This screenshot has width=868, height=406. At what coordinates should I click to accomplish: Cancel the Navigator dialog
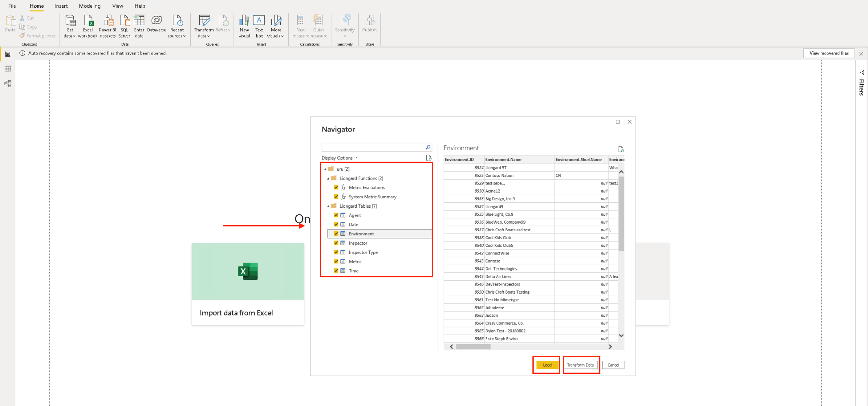pos(613,365)
